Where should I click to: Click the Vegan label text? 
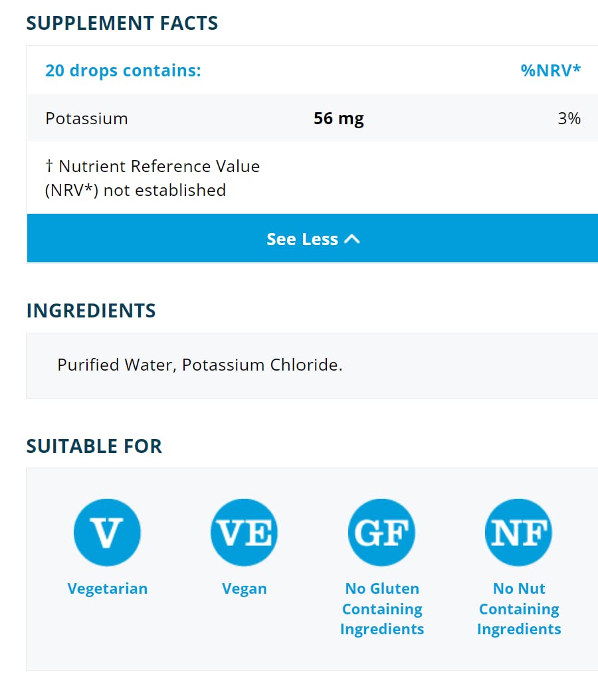244,589
